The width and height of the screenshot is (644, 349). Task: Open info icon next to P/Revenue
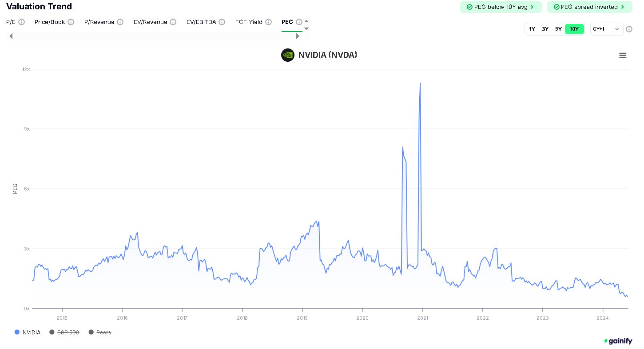point(120,22)
